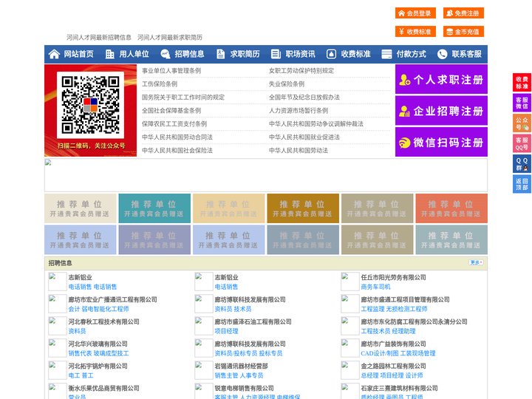Screen dimensions: 532x399
Task: Open 付款方式 menu item
Action: click(x=412, y=54)
